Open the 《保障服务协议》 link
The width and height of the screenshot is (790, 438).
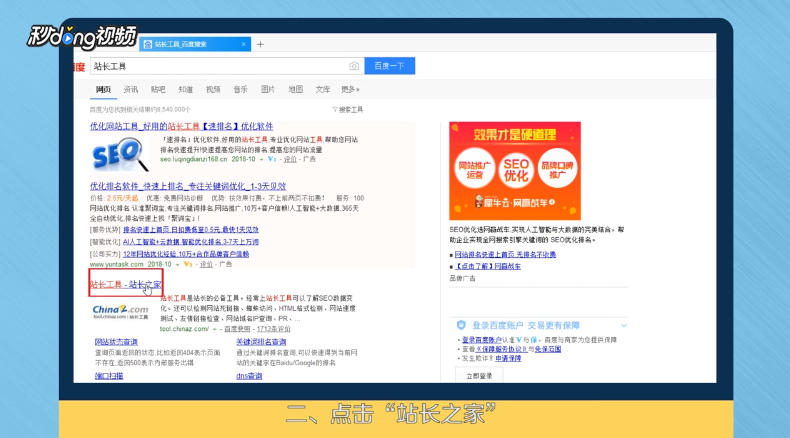coord(501,349)
